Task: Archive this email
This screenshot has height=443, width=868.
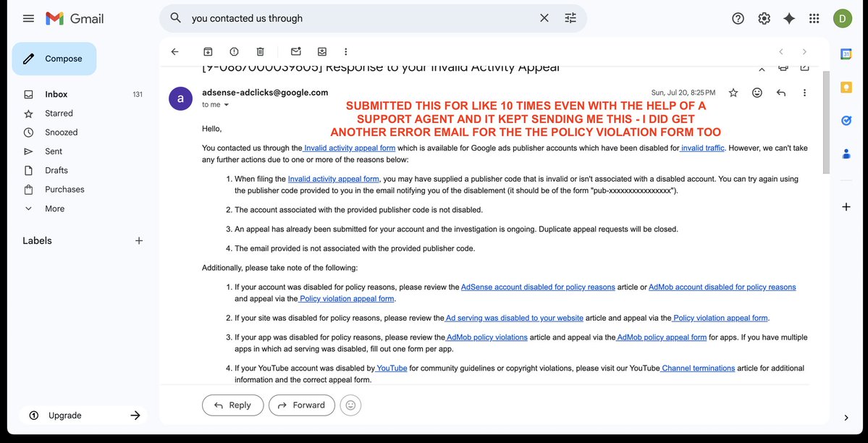Action: pyautogui.click(x=208, y=51)
